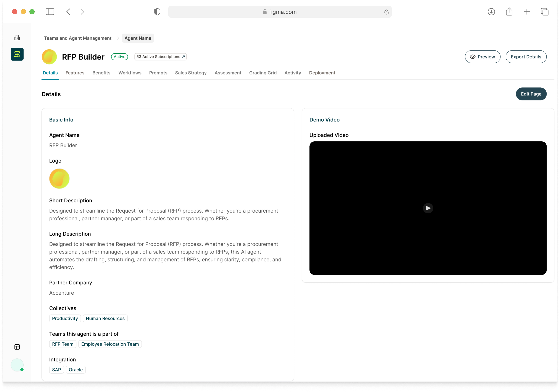The width and height of the screenshot is (560, 392).
Task: Open the user avatar at bottom left
Action: click(x=17, y=365)
